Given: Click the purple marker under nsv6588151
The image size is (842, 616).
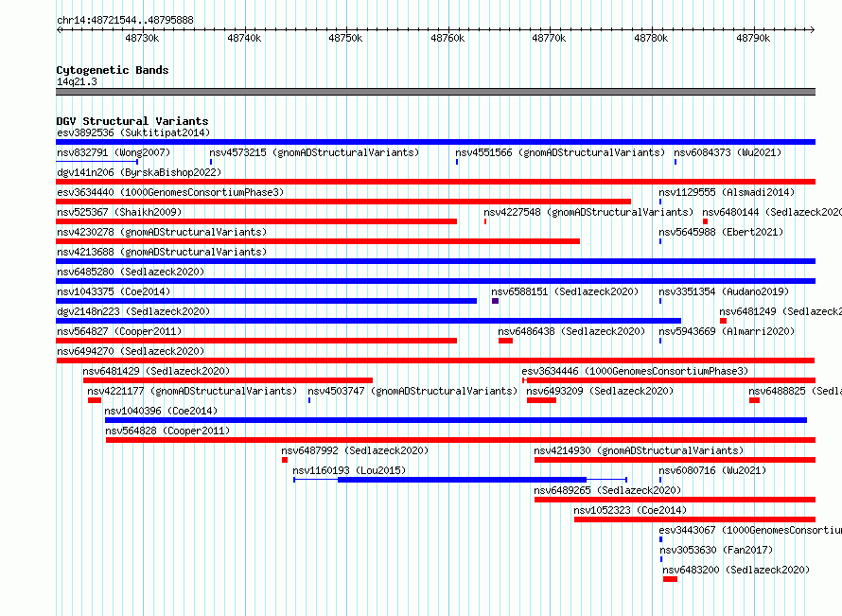Looking at the screenshot, I should [x=495, y=301].
